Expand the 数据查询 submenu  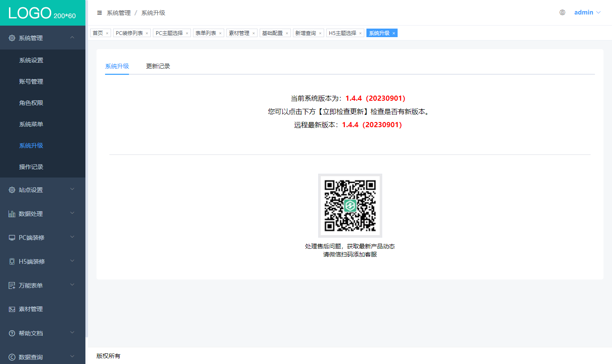click(72, 356)
